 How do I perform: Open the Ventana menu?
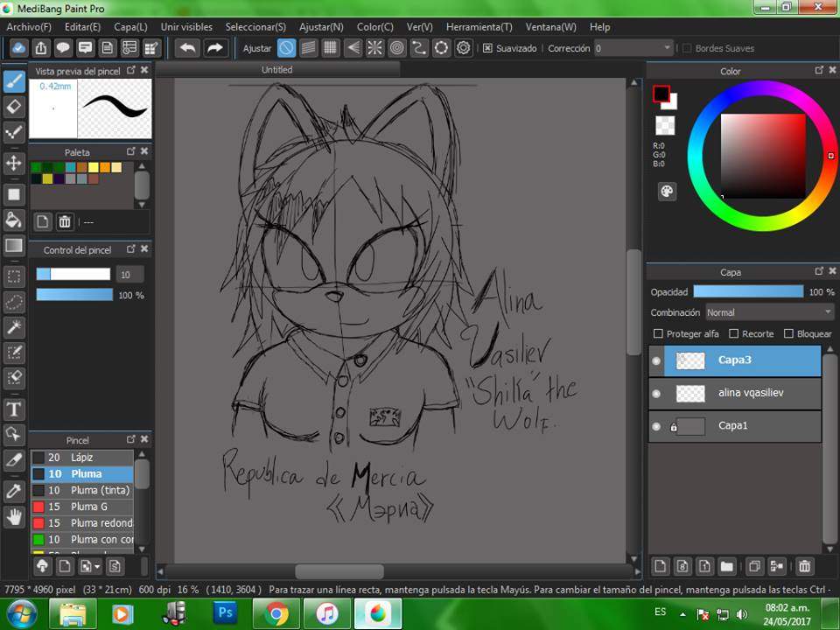coord(550,27)
